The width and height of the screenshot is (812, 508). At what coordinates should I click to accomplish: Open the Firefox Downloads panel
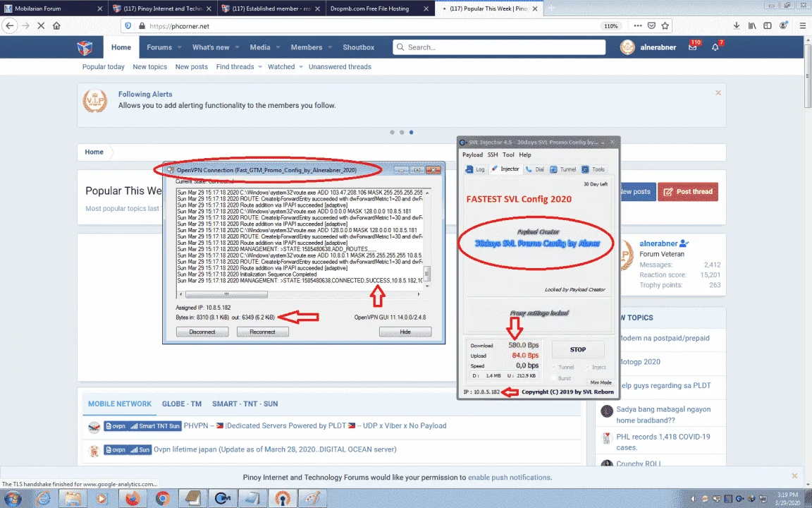tap(736, 26)
